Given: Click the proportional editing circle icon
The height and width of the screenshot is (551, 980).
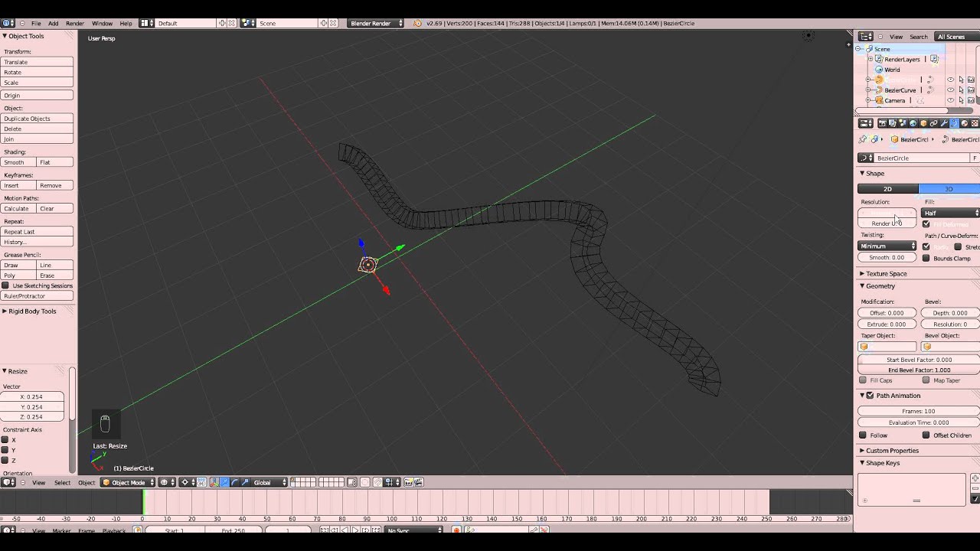Looking at the screenshot, I should (364, 482).
